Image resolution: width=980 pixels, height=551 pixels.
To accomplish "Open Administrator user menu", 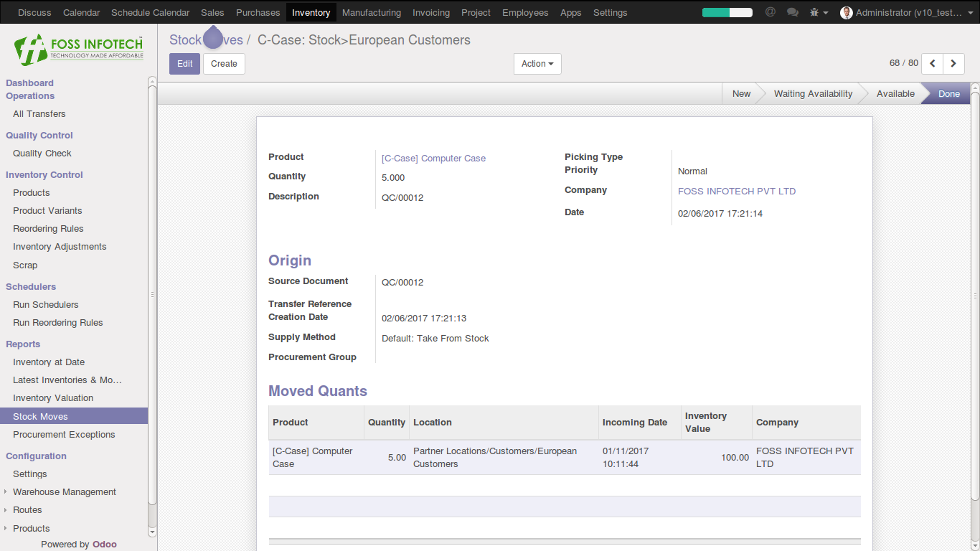I will pyautogui.click(x=906, y=12).
